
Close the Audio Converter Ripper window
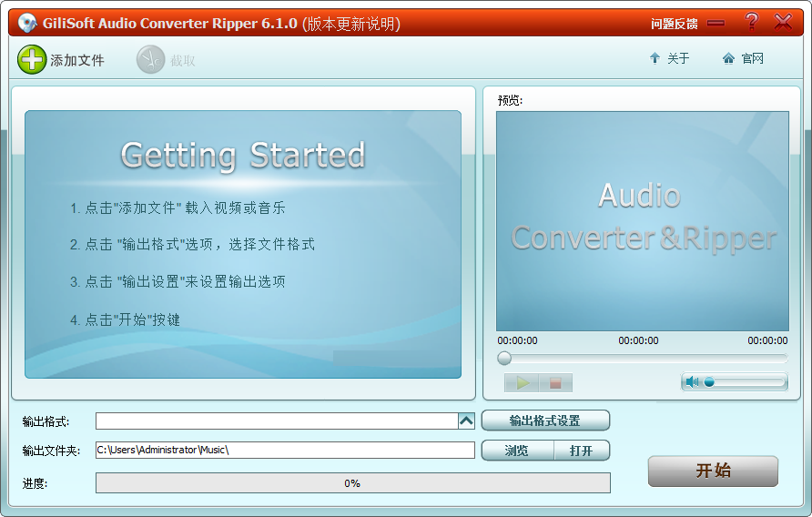coord(783,22)
